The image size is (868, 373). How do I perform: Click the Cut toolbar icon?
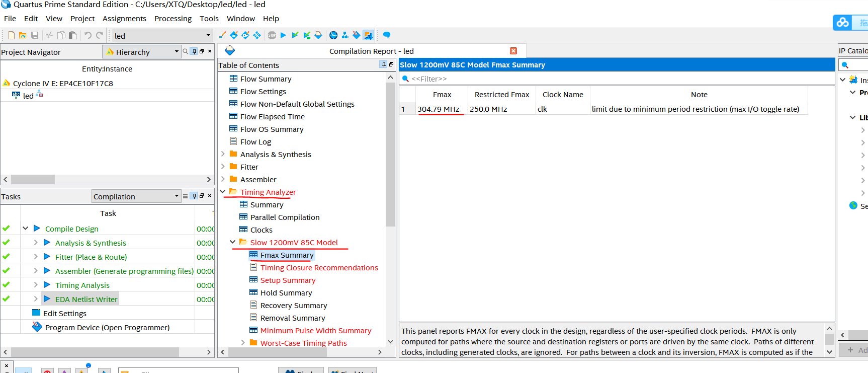[x=49, y=35]
